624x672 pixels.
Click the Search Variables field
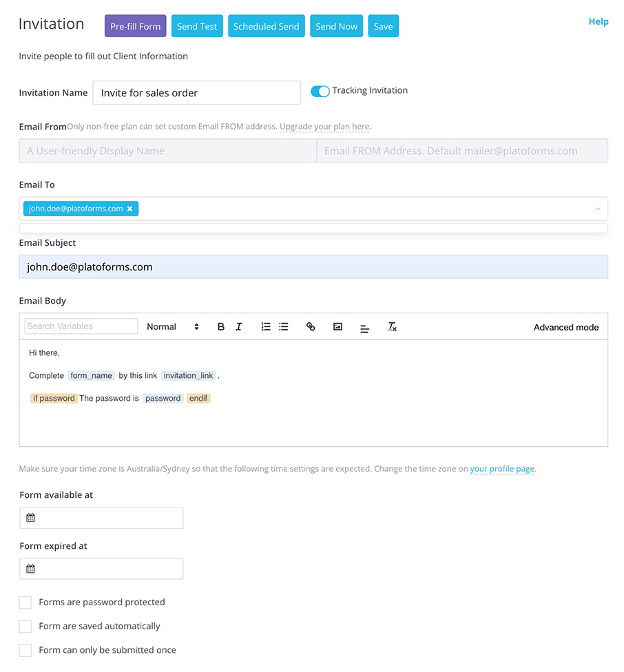[x=81, y=326]
